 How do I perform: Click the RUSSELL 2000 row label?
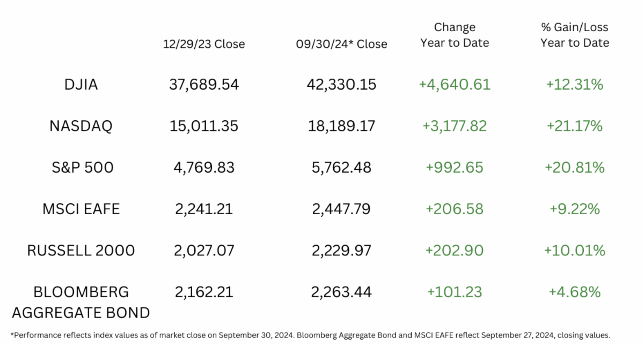click(80, 251)
